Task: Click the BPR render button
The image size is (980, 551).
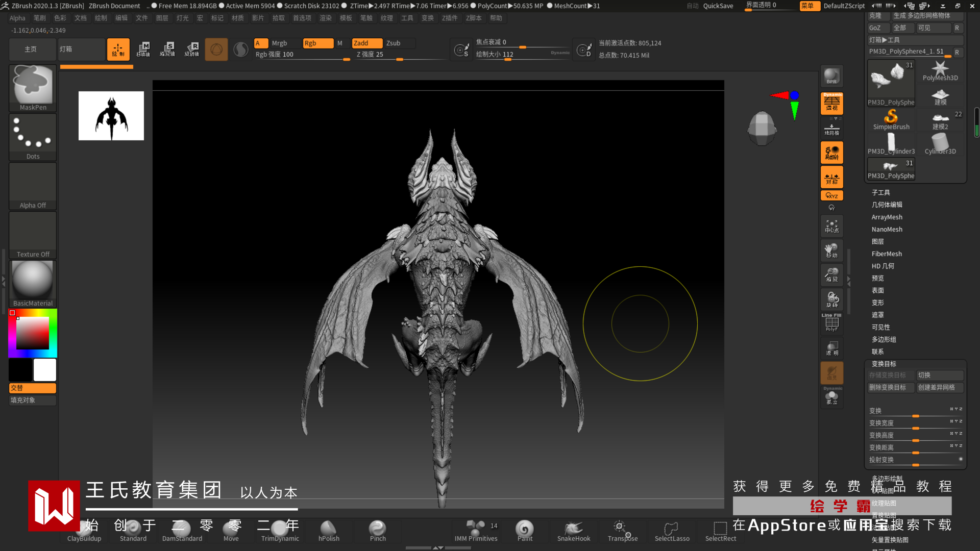Action: coord(831,77)
